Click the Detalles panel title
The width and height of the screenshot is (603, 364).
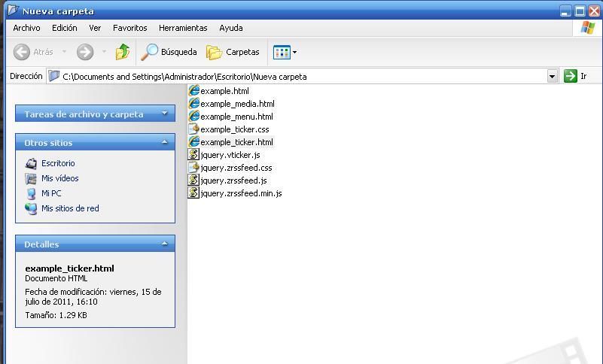pos(41,244)
